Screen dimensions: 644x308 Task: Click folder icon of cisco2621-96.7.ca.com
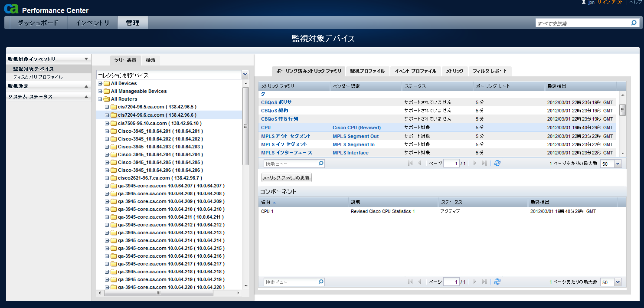pyautogui.click(x=114, y=178)
